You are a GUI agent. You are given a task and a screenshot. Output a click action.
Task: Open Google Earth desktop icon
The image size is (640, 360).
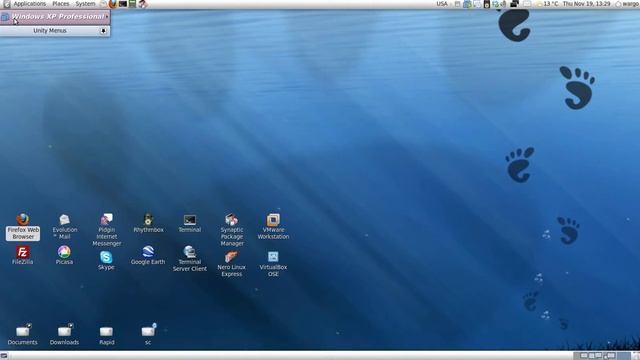(148, 256)
